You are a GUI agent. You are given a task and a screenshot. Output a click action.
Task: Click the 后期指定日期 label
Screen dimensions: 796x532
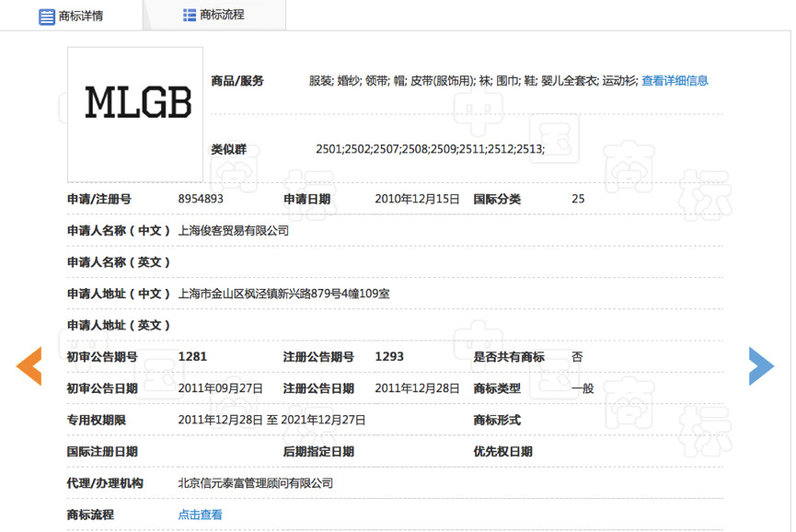point(318,451)
